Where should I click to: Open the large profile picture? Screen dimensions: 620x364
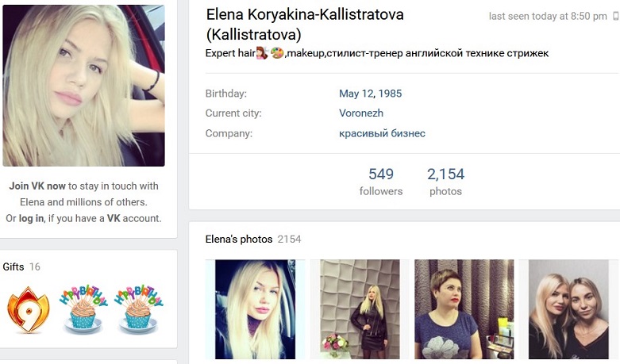click(83, 86)
